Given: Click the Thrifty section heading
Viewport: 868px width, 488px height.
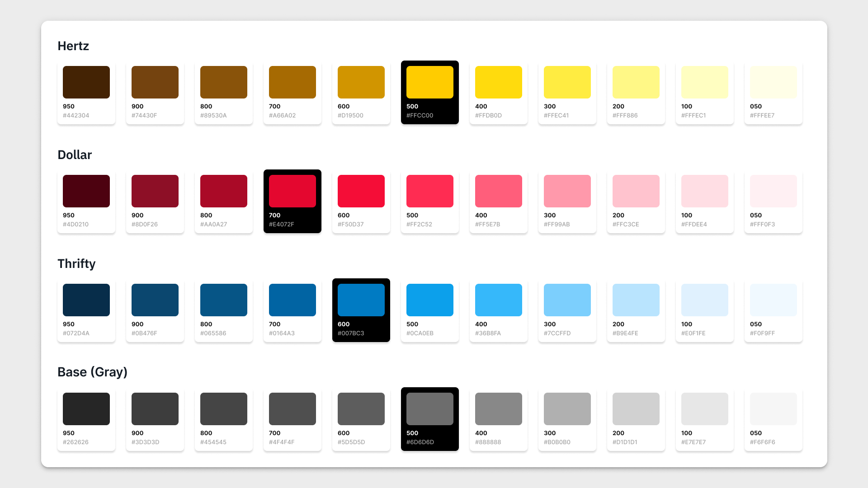Looking at the screenshot, I should click(76, 264).
